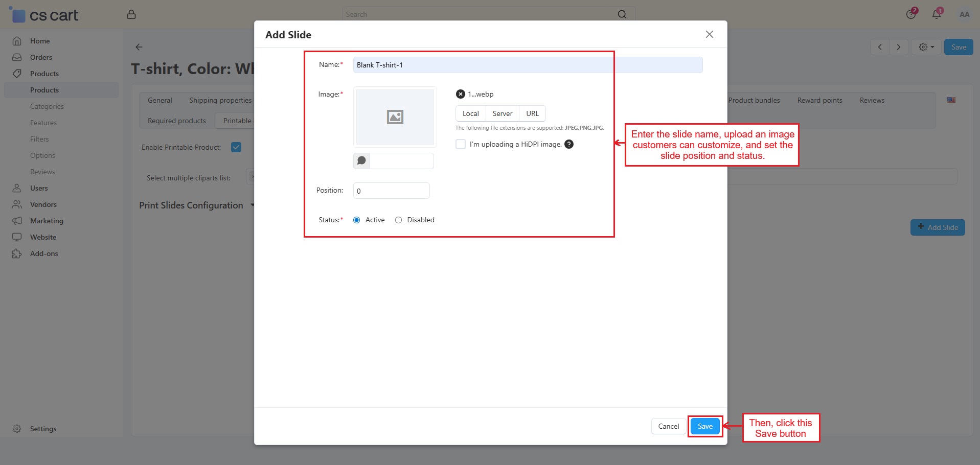Click Save button in Add Slide dialog
The width and height of the screenshot is (980, 465).
(x=705, y=426)
